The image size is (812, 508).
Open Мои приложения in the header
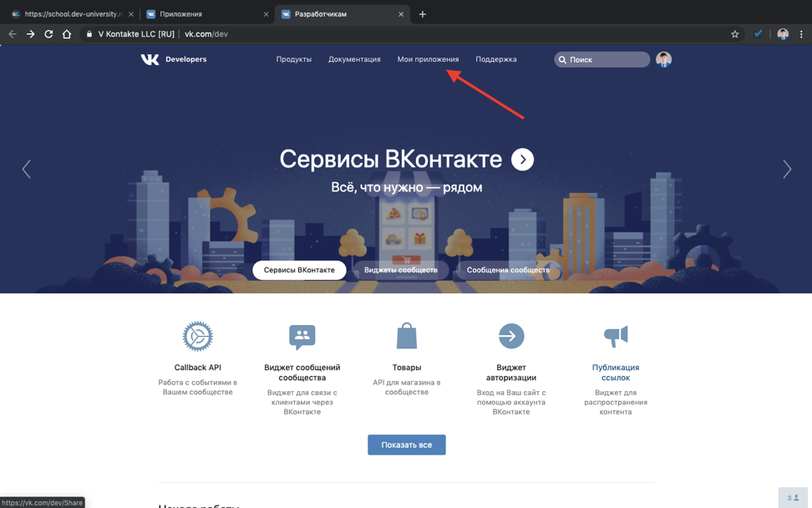coord(428,59)
